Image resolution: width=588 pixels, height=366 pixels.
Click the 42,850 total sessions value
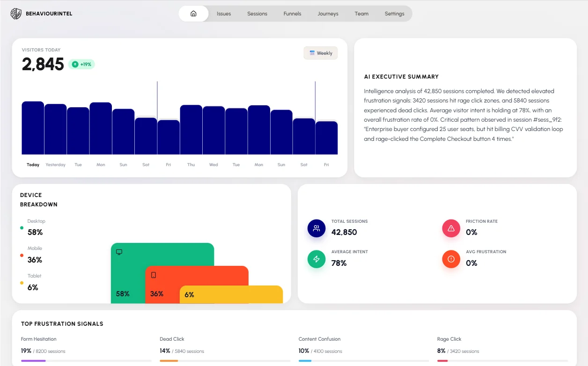[x=344, y=232]
